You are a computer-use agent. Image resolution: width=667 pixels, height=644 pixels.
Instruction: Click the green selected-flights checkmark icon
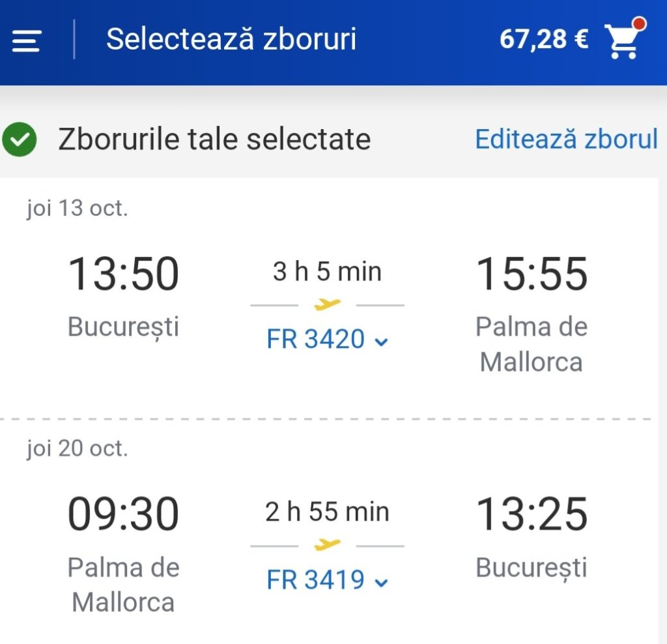point(19,139)
